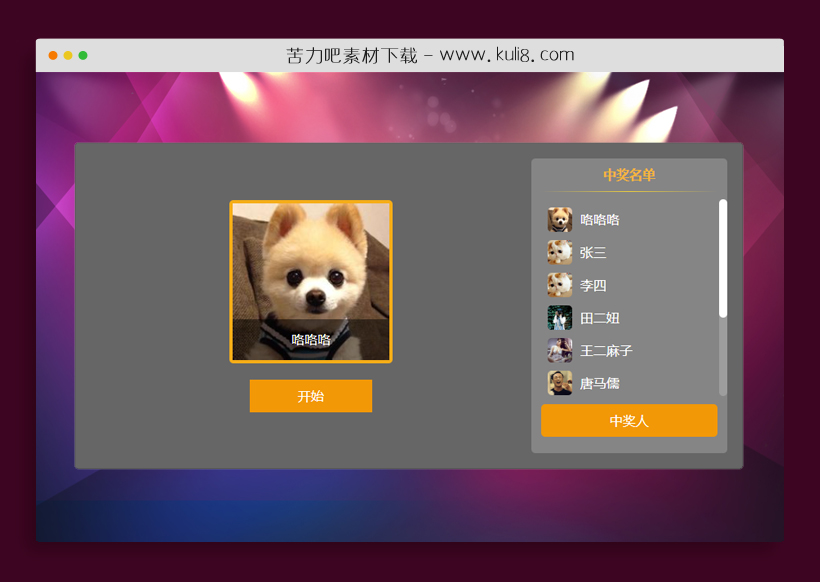The width and height of the screenshot is (820, 582).
Task: Select the name 唐马儒 in the list
Action: coord(600,383)
